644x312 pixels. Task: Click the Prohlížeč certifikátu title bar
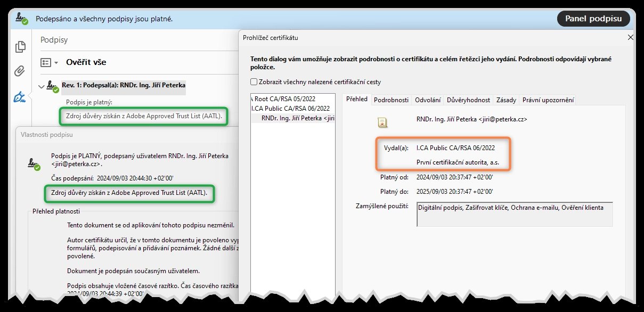[x=437, y=37]
